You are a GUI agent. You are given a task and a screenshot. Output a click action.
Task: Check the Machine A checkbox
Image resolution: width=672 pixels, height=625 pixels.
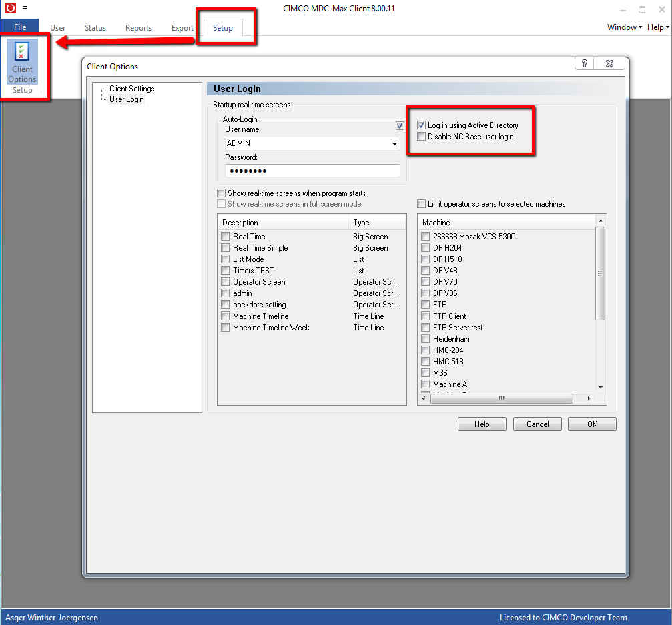point(426,384)
